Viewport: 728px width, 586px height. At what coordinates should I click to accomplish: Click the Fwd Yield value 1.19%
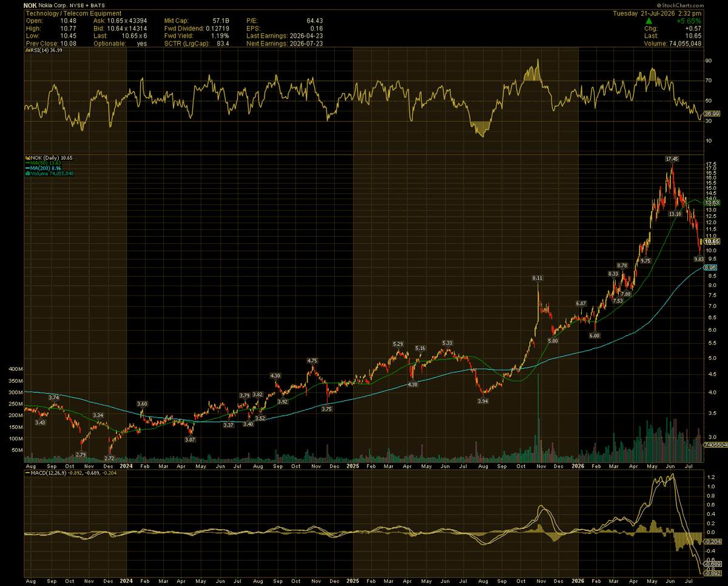pyautogui.click(x=220, y=35)
